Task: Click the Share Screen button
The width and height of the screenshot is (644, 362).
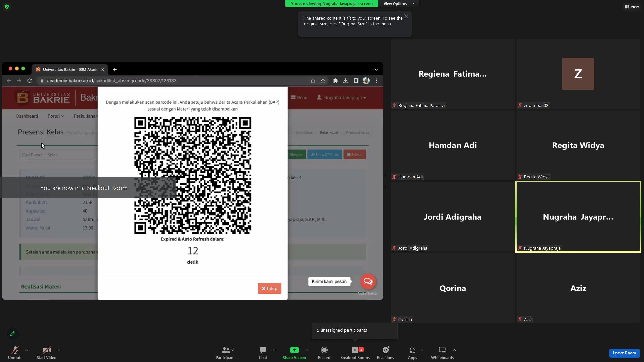Action: pyautogui.click(x=294, y=353)
